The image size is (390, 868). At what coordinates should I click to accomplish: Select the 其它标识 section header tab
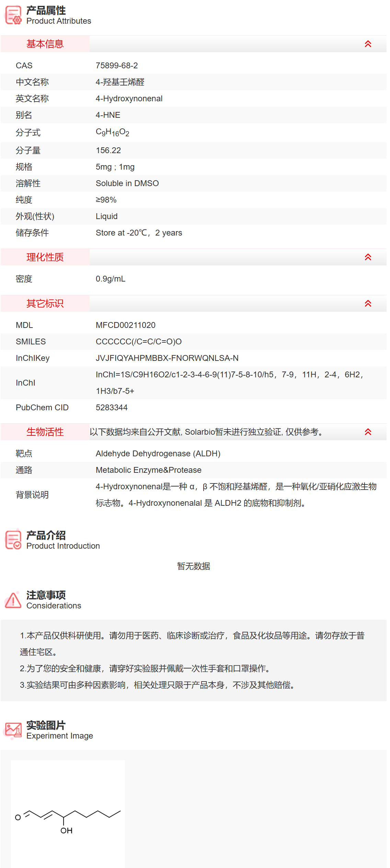pos(45,304)
